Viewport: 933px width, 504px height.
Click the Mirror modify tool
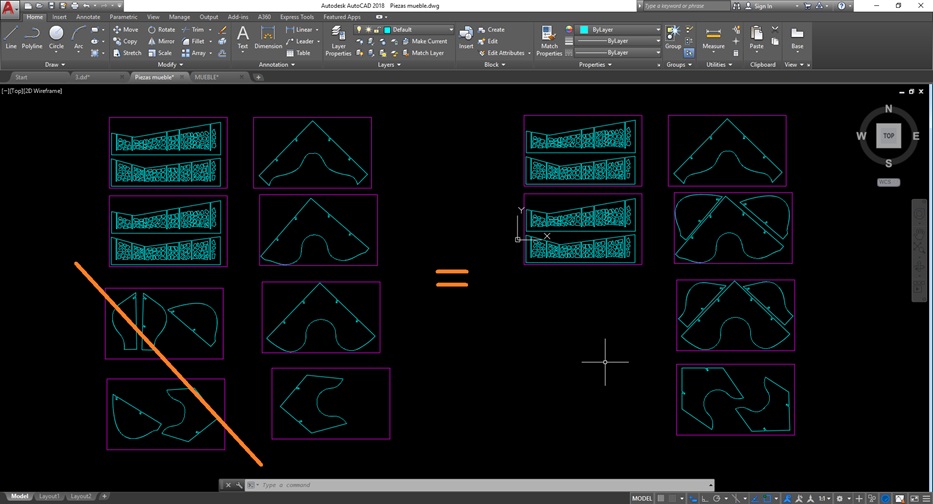[160, 41]
